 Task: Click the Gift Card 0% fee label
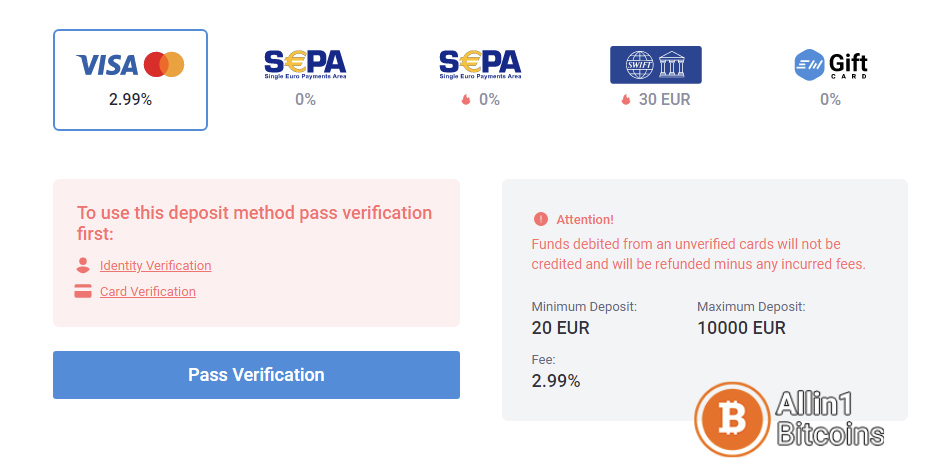point(830,100)
